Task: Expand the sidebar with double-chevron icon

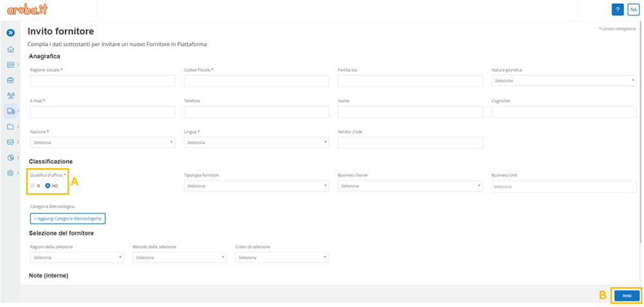Action: 10,33
